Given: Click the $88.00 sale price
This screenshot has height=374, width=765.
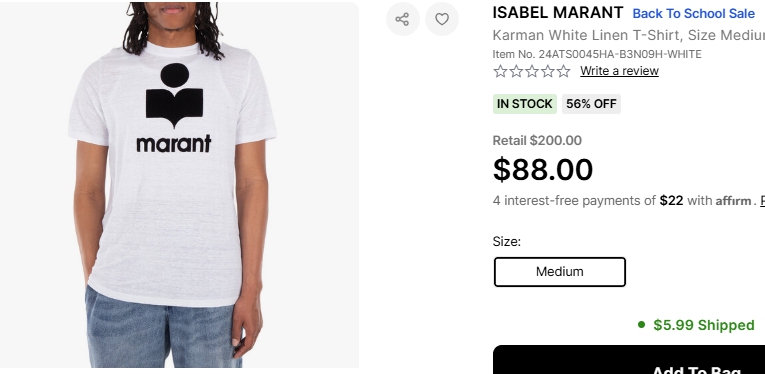Looking at the screenshot, I should point(543,170).
